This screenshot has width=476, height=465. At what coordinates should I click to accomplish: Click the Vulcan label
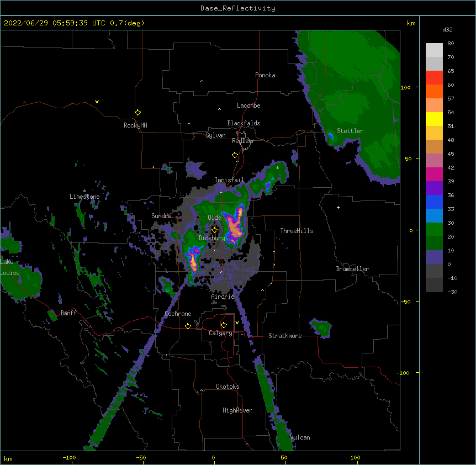tap(300, 437)
